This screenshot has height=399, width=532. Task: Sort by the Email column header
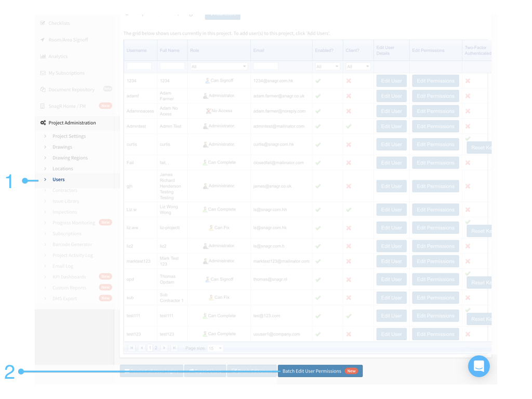point(259,50)
